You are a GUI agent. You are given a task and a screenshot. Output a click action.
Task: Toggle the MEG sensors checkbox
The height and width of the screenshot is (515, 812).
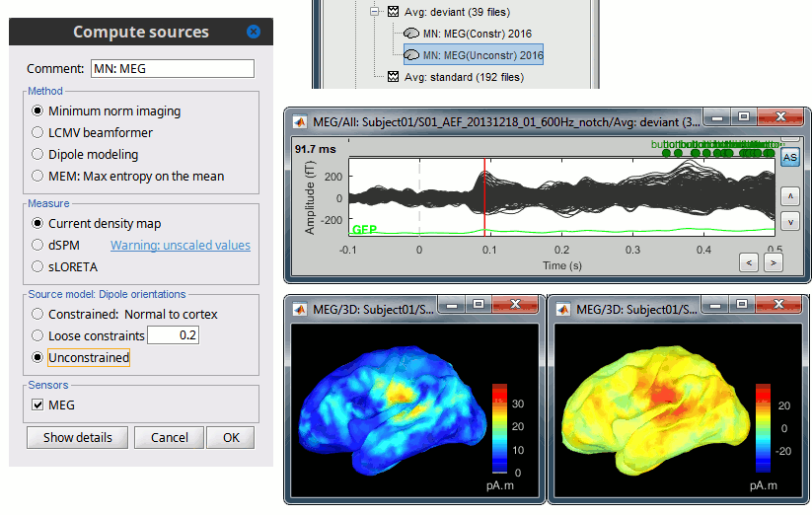(38, 405)
